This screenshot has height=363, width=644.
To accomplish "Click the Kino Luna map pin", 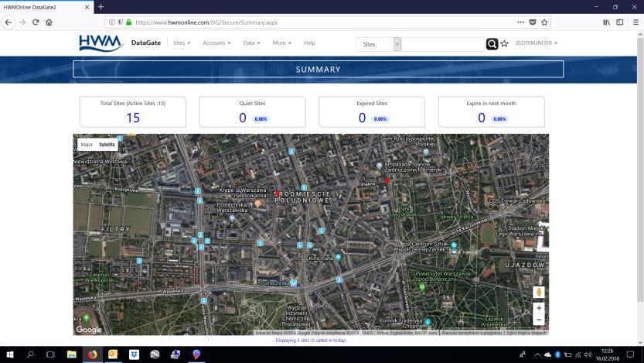I will (x=338, y=257).
